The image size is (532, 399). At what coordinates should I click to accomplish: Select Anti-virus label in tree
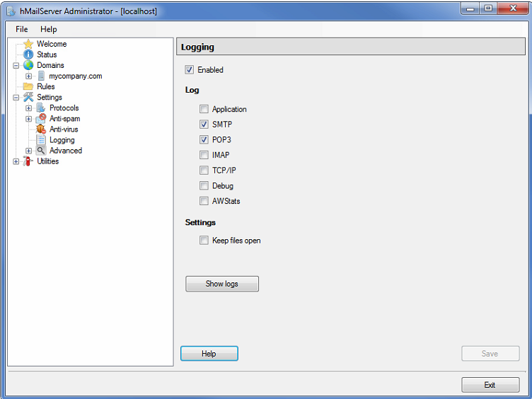[64, 129]
